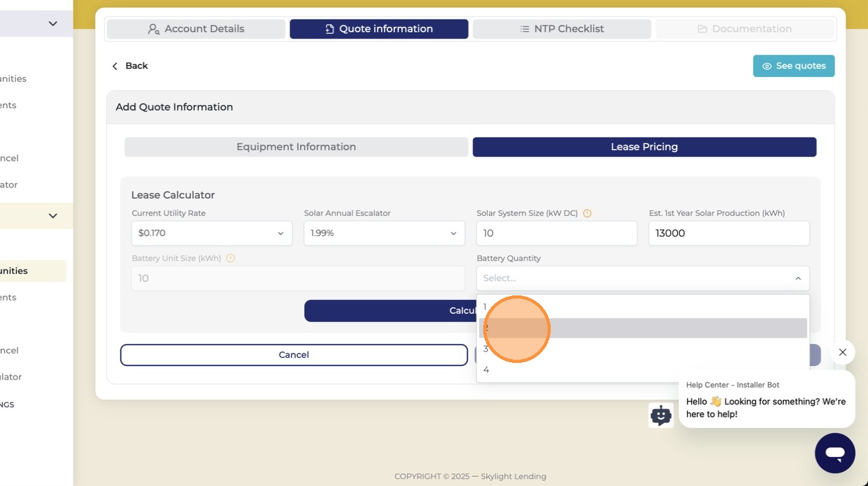Click the Battery Unit Size info icon
The image size is (868, 486).
(x=230, y=258)
